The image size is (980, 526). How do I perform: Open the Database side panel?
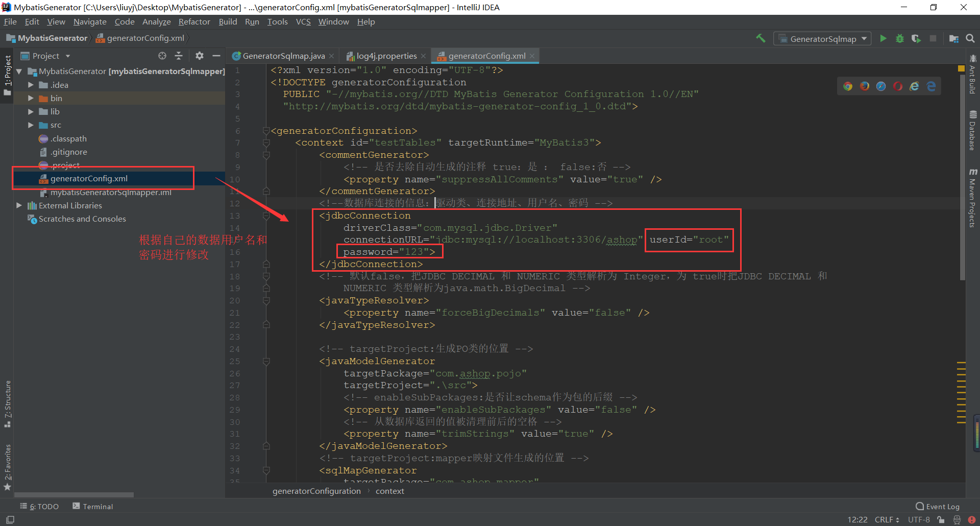(973, 131)
